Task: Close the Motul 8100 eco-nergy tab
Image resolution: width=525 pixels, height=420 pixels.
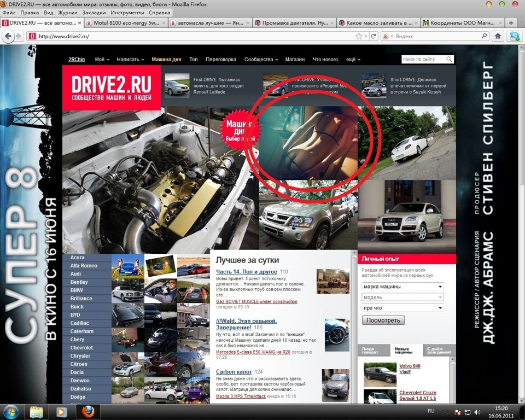Action: (x=164, y=23)
